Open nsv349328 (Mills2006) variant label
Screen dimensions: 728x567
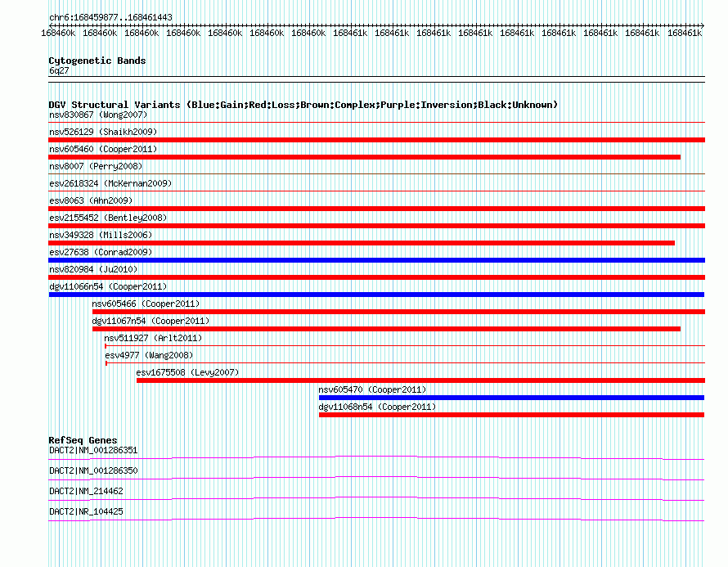[x=101, y=235]
